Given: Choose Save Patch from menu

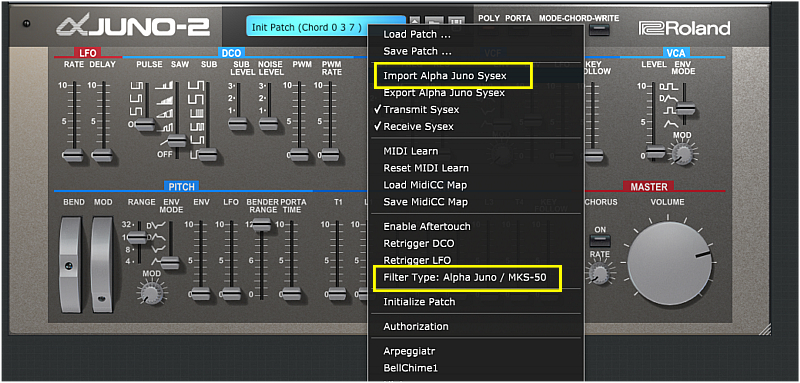Looking at the screenshot, I should [x=417, y=52].
